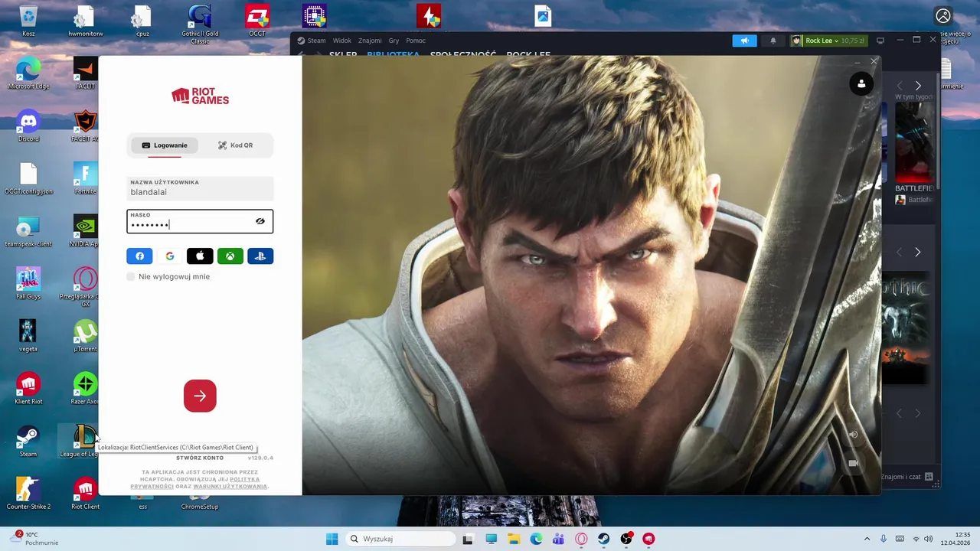Open Pomoc menu in Steam window
Screen dimensions: 980x551
[416, 41]
